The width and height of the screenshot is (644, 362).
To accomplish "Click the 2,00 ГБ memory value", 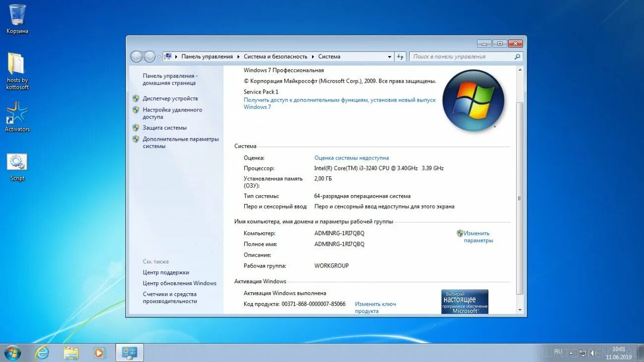I will [x=323, y=179].
